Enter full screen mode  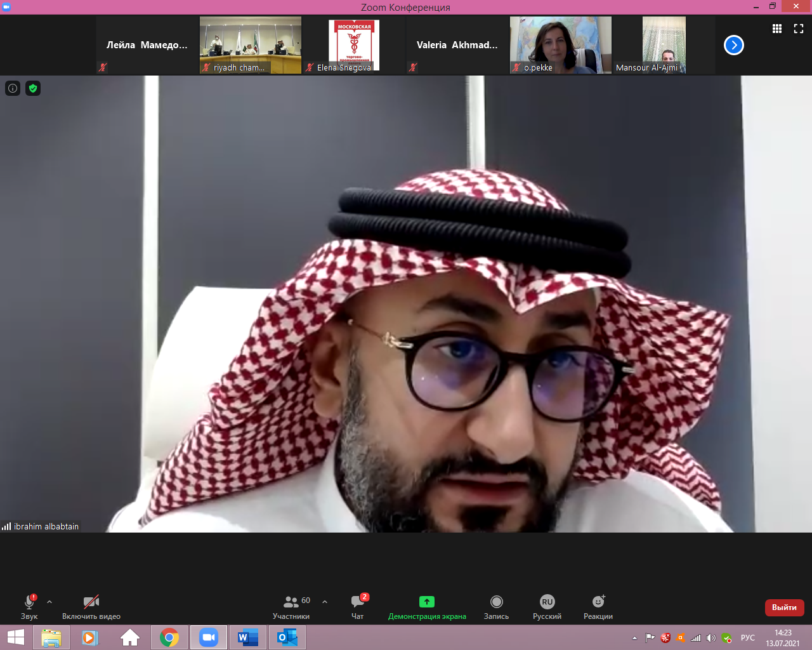[799, 29]
